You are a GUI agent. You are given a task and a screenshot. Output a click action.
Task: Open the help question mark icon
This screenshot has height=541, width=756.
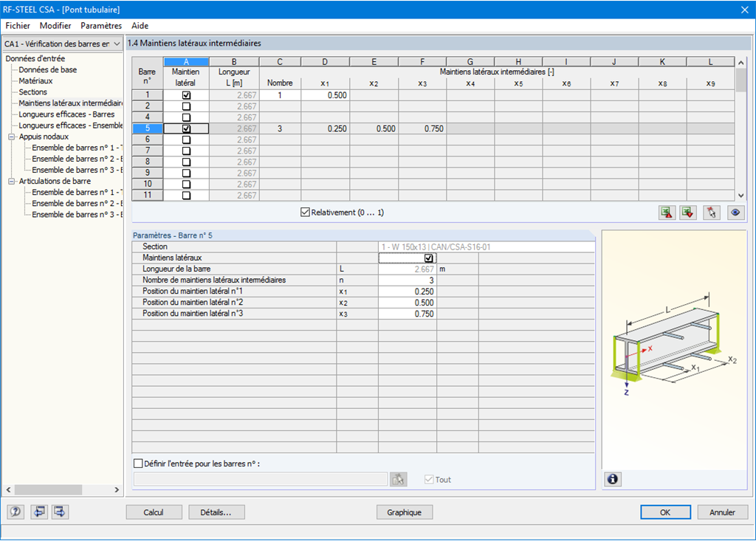click(x=16, y=511)
